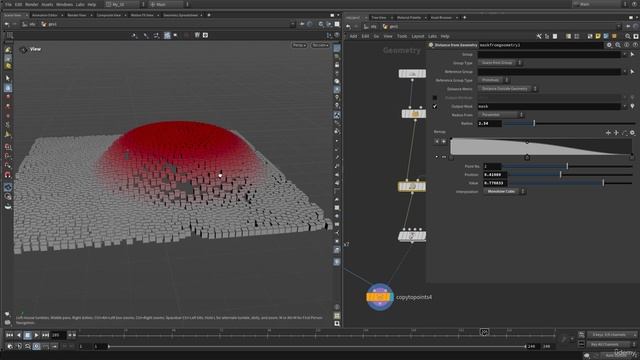Open the keys channels dropdown at bottom right
Viewport: 640px width, 360px height.
(x=612, y=335)
